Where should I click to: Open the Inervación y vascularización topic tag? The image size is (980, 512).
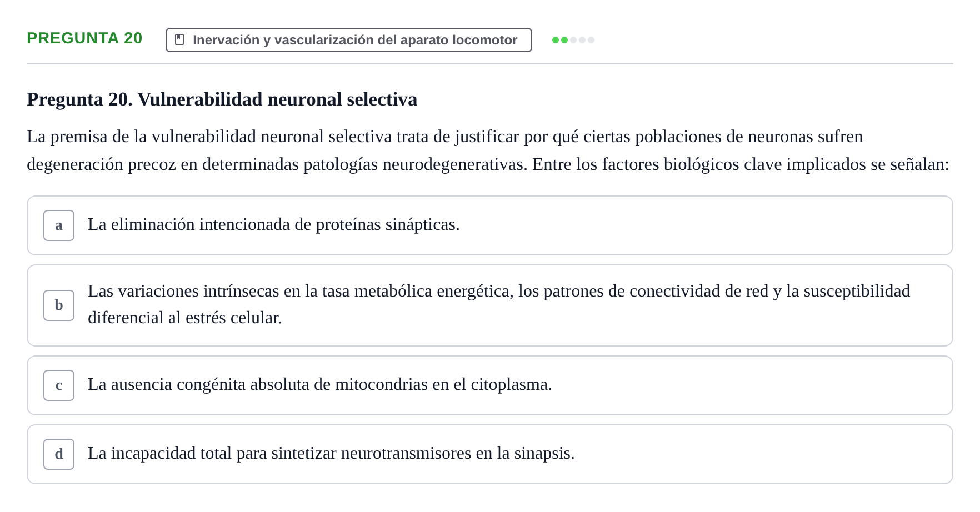pyautogui.click(x=349, y=40)
